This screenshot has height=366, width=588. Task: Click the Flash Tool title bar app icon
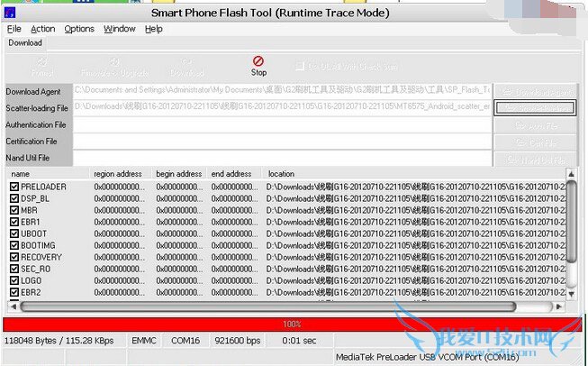pyautogui.click(x=9, y=13)
